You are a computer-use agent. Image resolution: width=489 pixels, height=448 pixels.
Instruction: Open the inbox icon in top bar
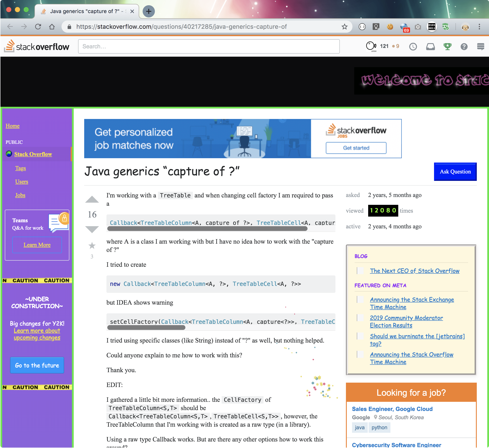430,46
